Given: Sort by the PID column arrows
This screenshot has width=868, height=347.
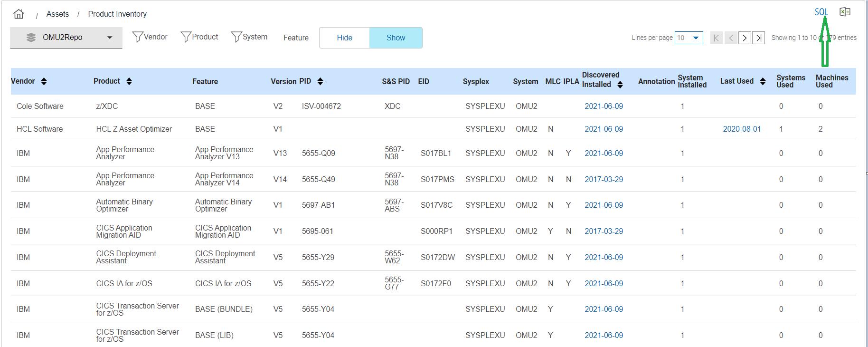Looking at the screenshot, I should click(320, 81).
